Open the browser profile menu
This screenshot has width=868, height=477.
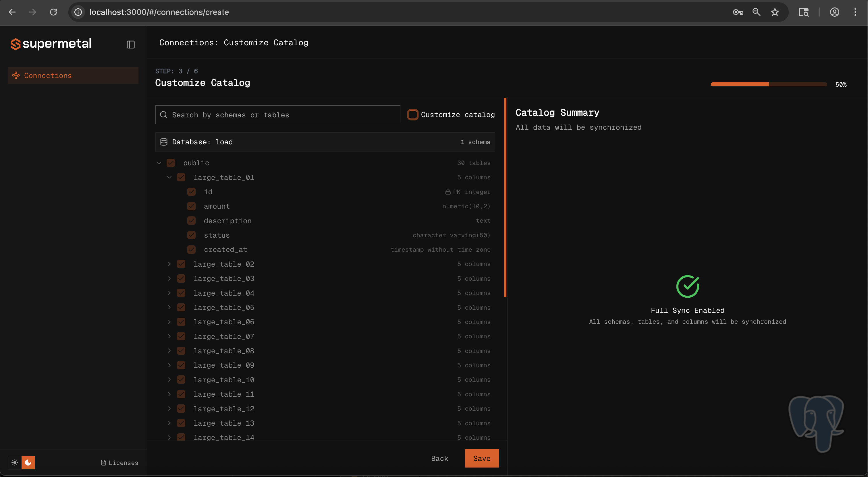(x=834, y=12)
